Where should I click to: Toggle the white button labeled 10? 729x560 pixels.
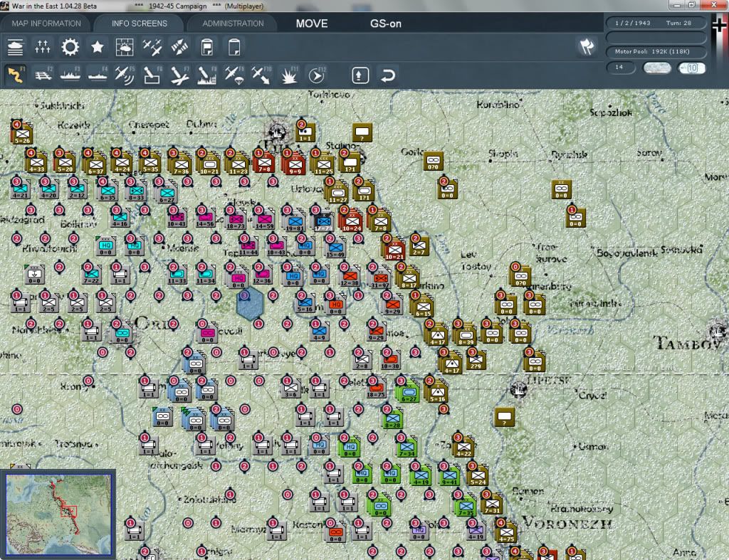(691, 68)
